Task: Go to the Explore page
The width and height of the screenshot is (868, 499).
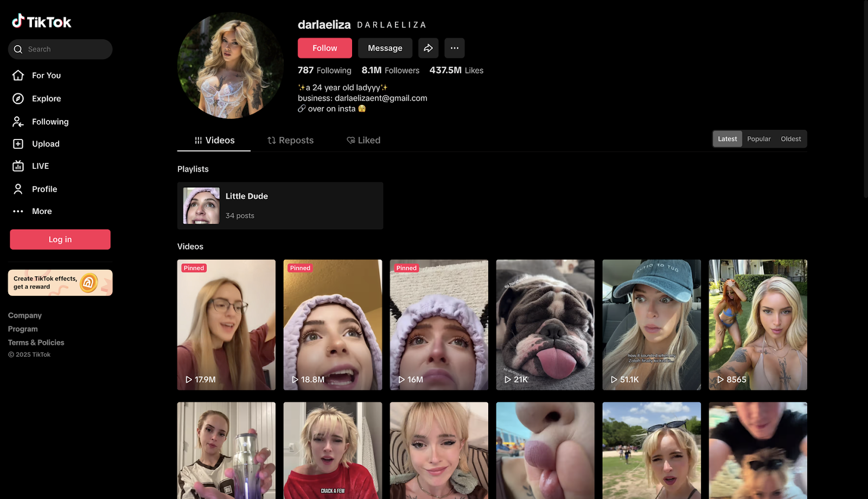Action: click(x=46, y=99)
